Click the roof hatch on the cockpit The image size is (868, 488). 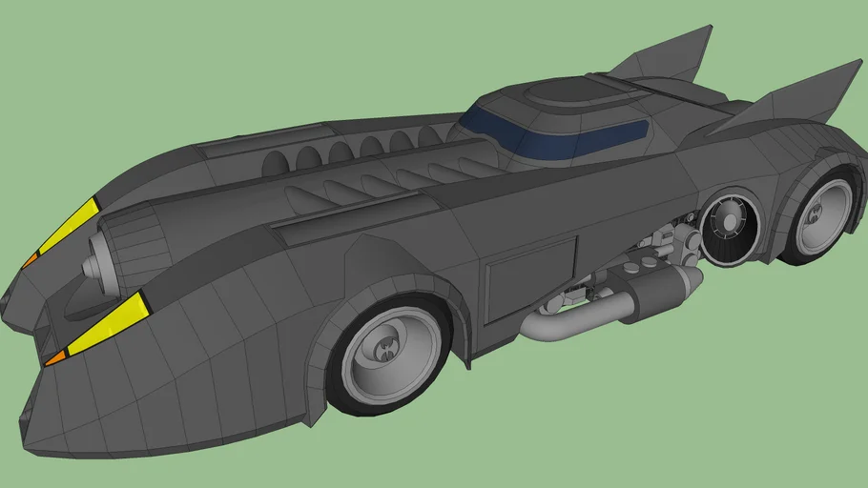point(581,91)
